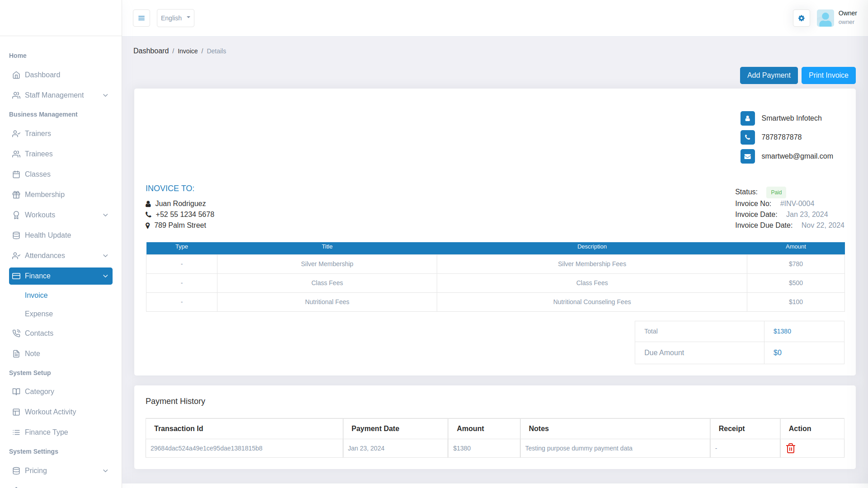868x488 pixels.
Task: Collapse the Finance menu section
Action: pyautogui.click(x=105, y=276)
